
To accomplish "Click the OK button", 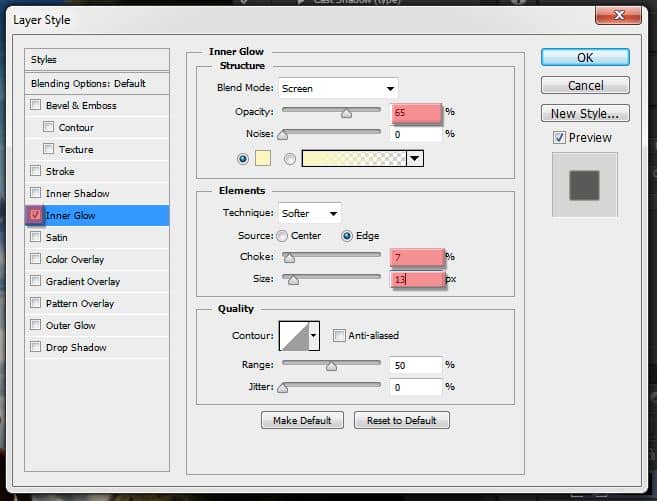I will [x=585, y=57].
